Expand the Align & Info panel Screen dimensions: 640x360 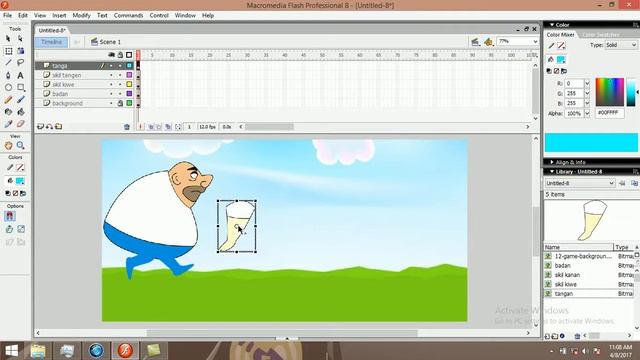[552, 162]
